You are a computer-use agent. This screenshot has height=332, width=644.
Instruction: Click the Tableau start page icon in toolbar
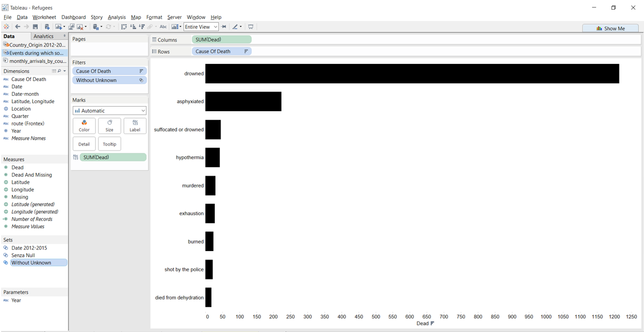[6, 27]
